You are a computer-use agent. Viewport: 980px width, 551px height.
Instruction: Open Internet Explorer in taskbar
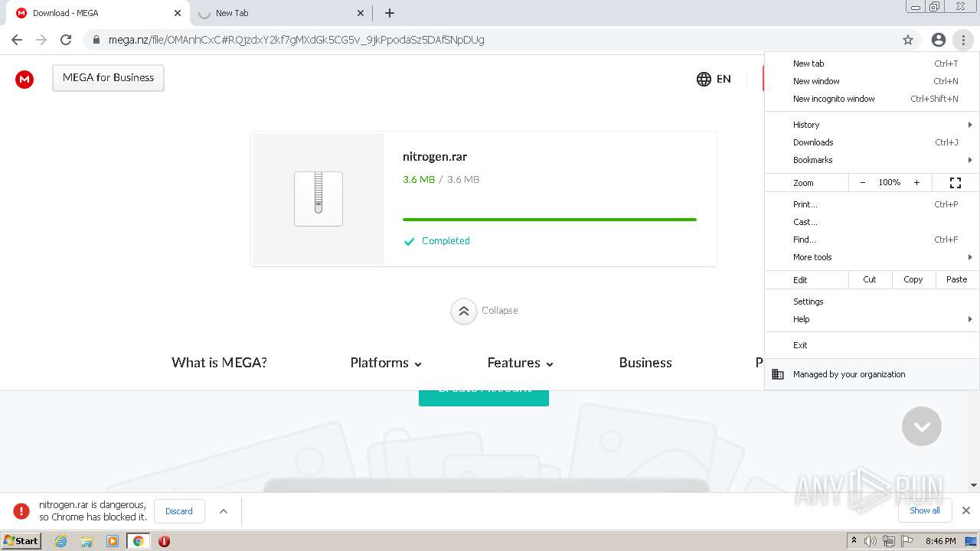click(60, 541)
